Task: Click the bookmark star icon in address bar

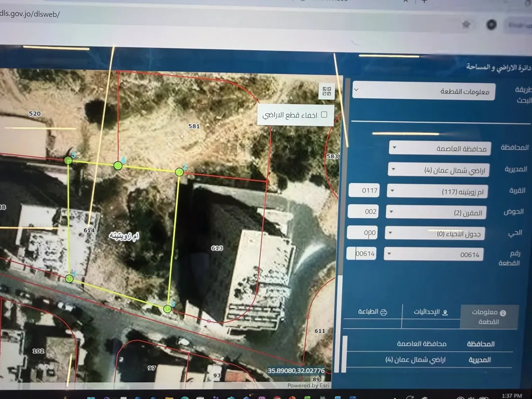Action: click(466, 24)
